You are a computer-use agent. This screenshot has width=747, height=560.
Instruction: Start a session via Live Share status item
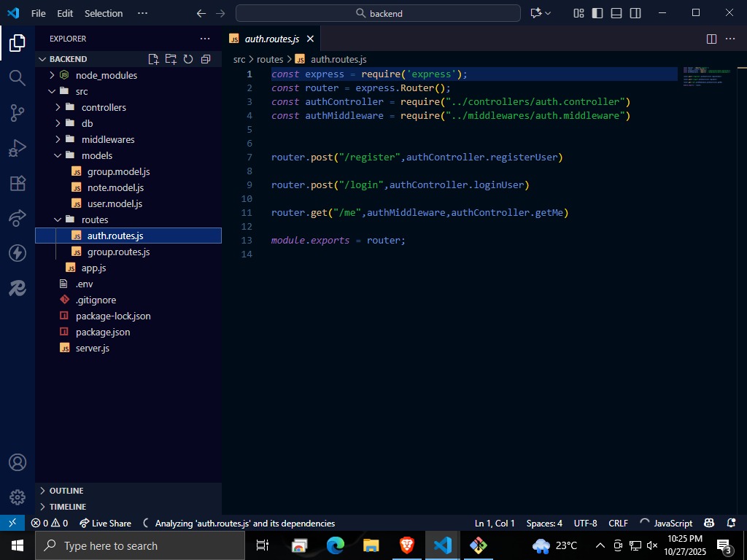[x=105, y=523]
